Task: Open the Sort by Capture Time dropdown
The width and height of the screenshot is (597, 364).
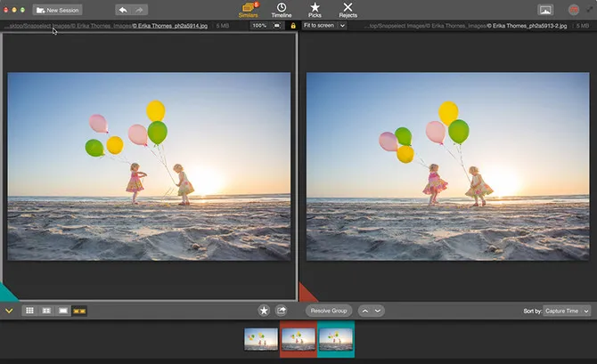Action: click(566, 311)
